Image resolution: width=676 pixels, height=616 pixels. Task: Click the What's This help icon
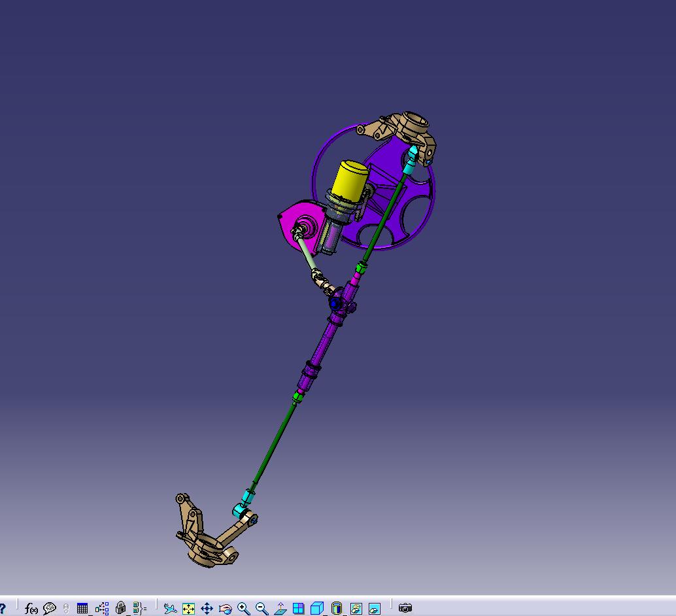pos(3,607)
